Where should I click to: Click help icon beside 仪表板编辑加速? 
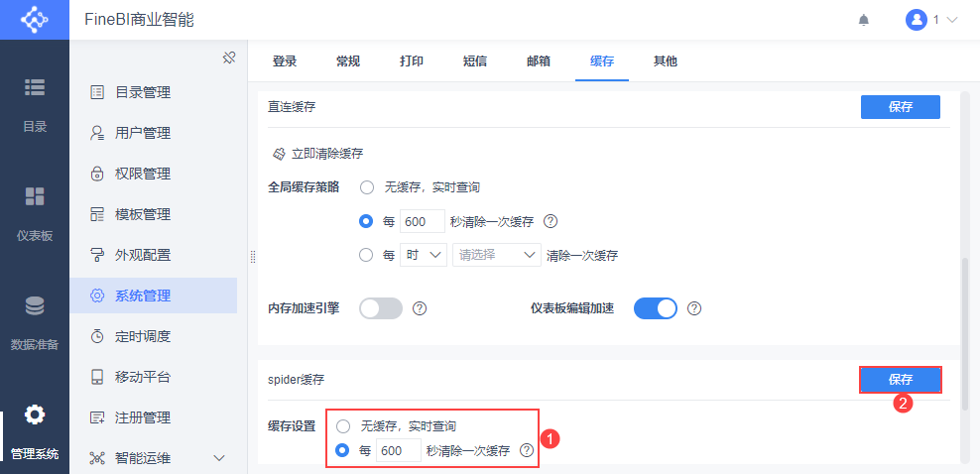click(x=694, y=308)
